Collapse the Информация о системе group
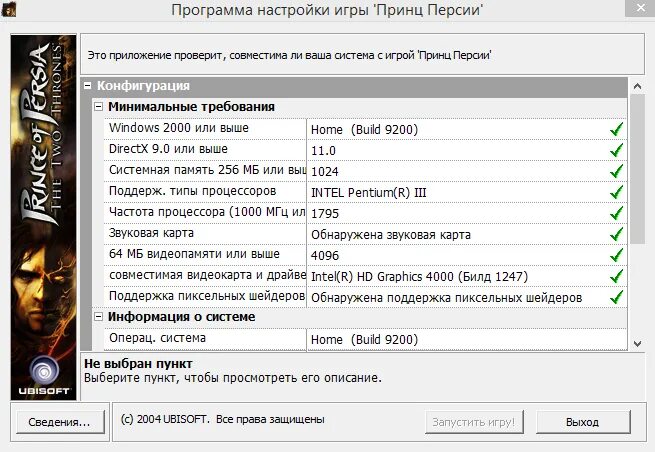This screenshot has height=452, width=655. (x=98, y=317)
